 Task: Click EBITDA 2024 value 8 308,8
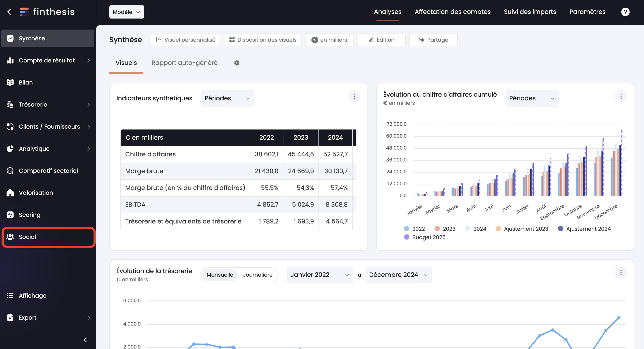coord(336,205)
